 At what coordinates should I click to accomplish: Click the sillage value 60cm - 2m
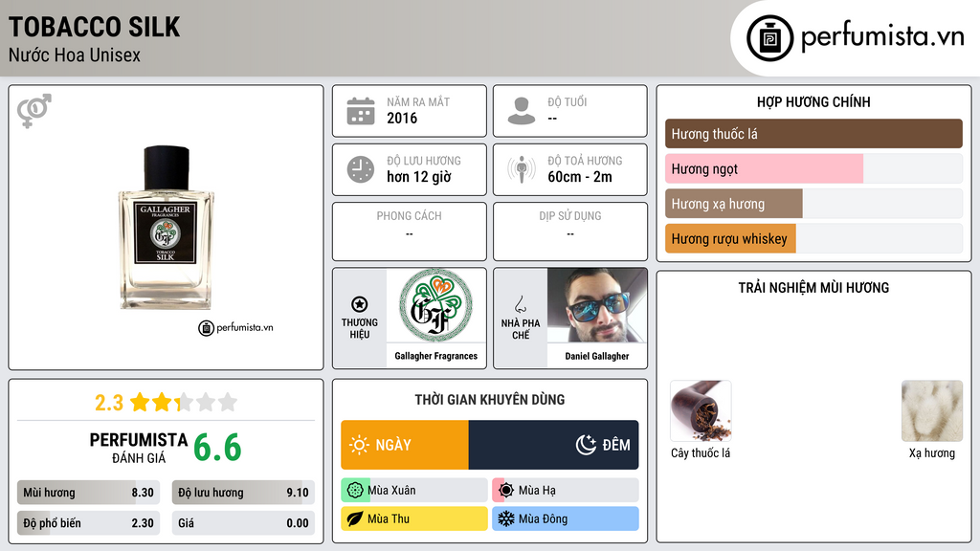point(580,177)
